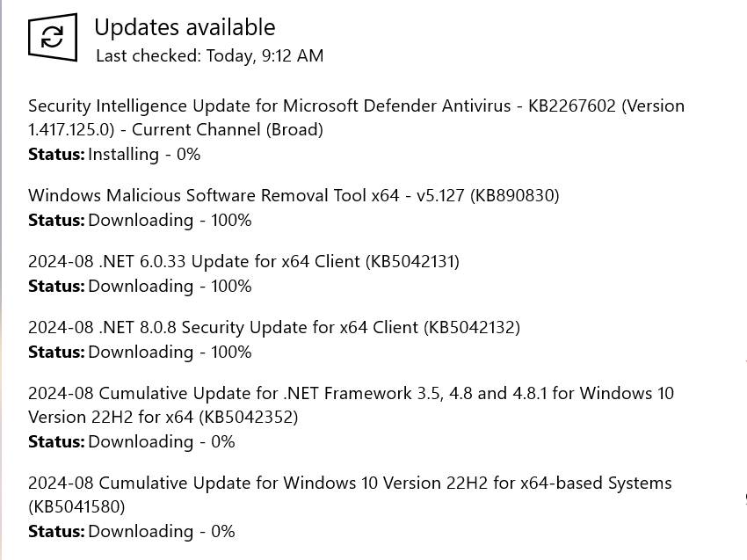Click the "Current Channel (Broad)" text line
This screenshot has width=747, height=560.
(x=176, y=129)
